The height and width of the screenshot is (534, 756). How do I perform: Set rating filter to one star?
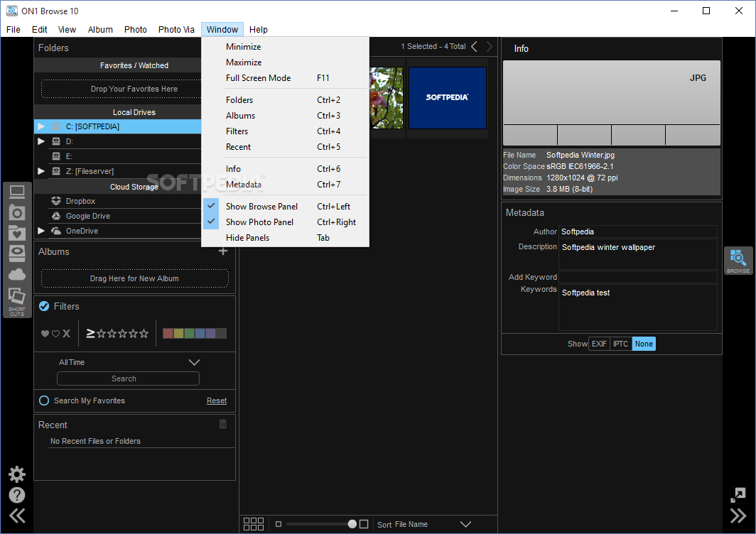[101, 334]
